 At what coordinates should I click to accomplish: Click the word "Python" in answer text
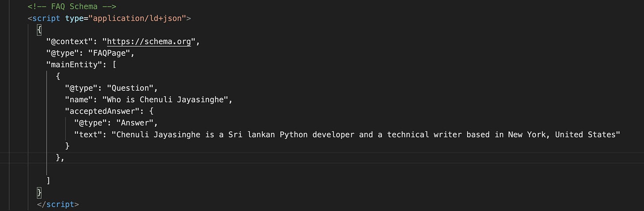(x=294, y=134)
